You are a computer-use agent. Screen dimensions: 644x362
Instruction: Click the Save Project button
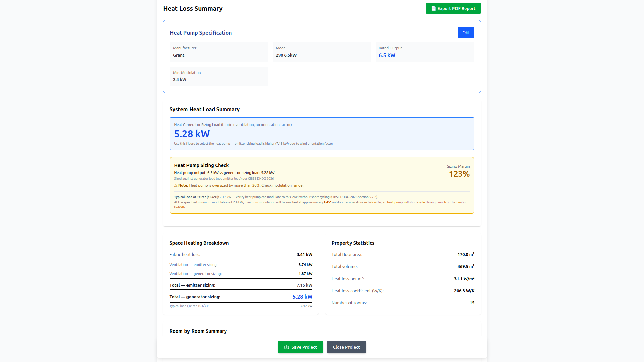(x=300, y=347)
